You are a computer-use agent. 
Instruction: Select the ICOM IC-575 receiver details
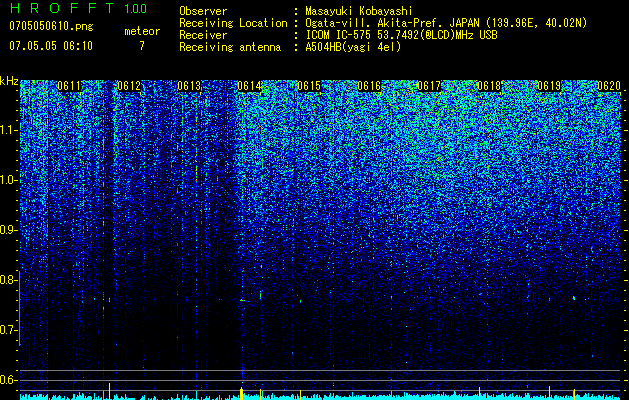pos(401,35)
